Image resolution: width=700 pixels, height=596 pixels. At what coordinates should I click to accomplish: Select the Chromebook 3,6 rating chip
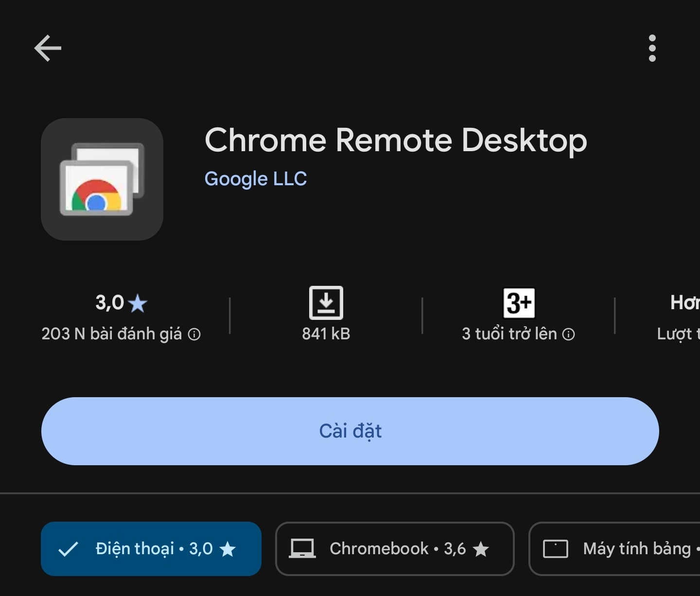pyautogui.click(x=395, y=549)
